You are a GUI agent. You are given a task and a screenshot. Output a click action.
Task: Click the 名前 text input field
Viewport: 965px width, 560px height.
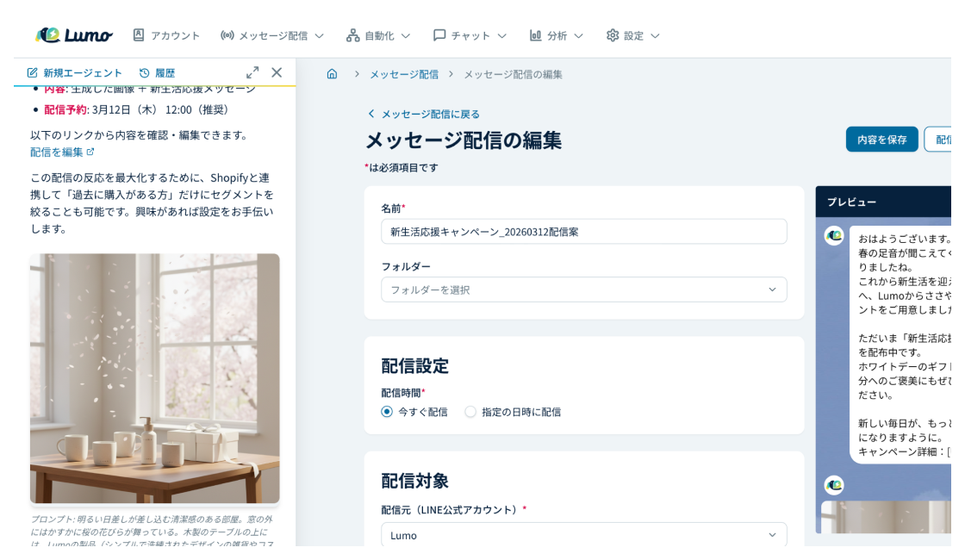pos(583,232)
